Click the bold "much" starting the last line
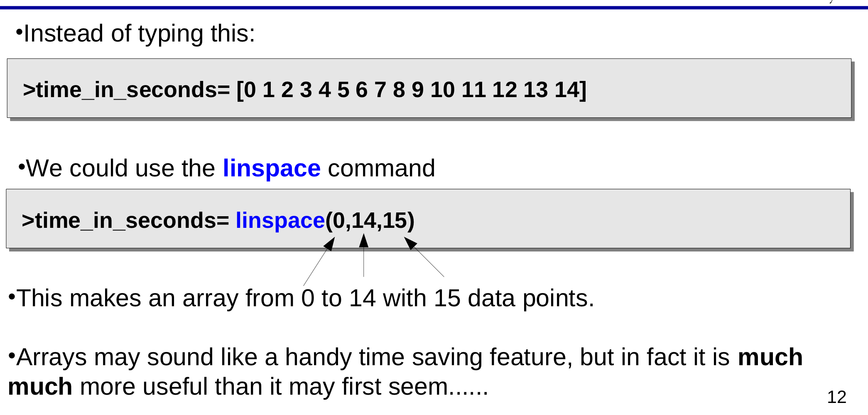 [40, 387]
